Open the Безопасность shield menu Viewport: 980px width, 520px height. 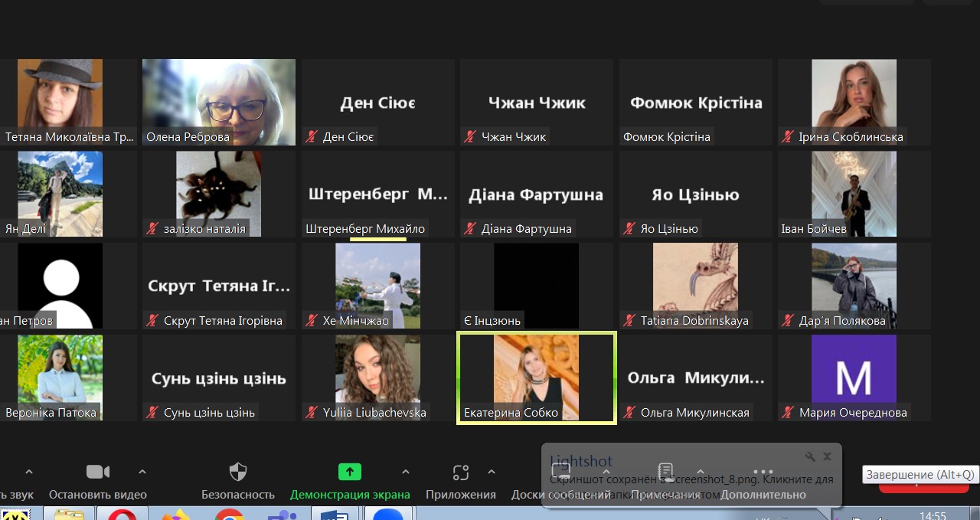click(238, 472)
